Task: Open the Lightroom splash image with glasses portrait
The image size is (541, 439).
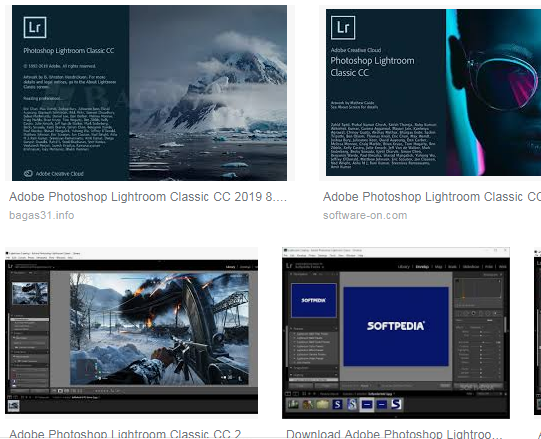Action: point(433,92)
